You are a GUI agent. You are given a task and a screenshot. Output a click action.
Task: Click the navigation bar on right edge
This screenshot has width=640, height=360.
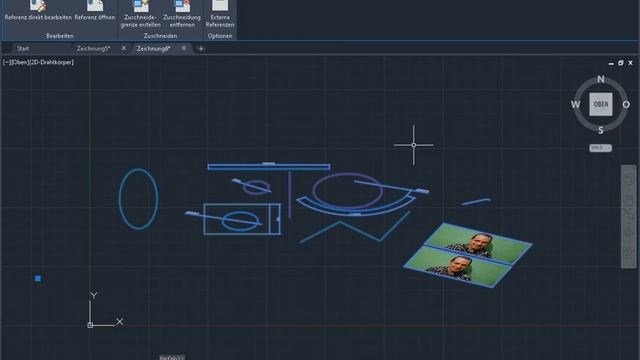[629, 216]
